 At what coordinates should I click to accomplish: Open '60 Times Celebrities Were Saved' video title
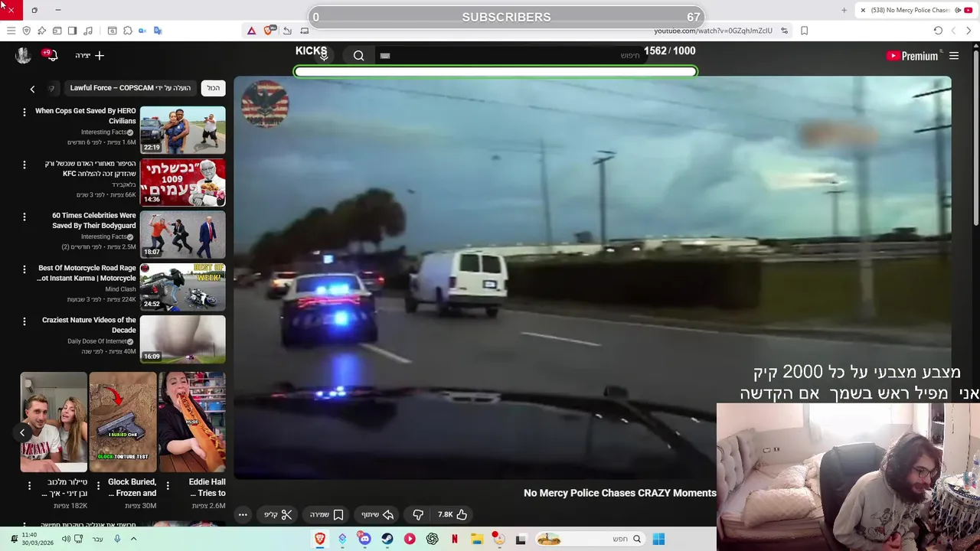(x=93, y=220)
